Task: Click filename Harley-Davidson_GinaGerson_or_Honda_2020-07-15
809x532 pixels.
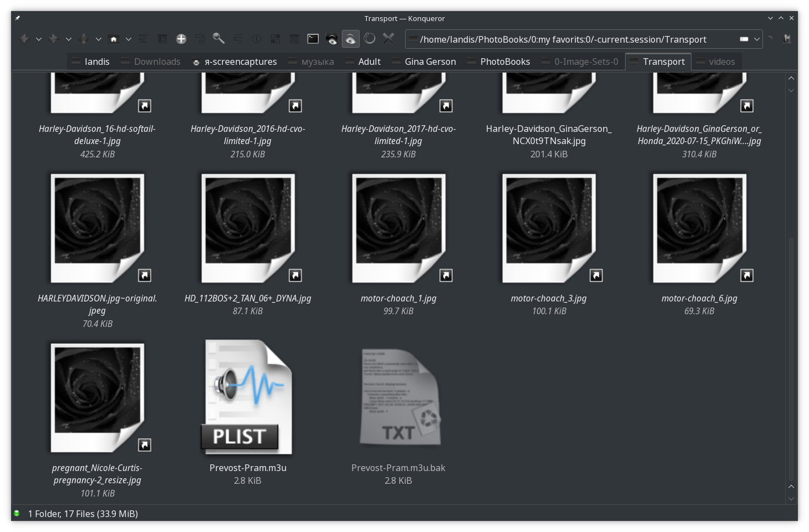Action: (x=699, y=135)
